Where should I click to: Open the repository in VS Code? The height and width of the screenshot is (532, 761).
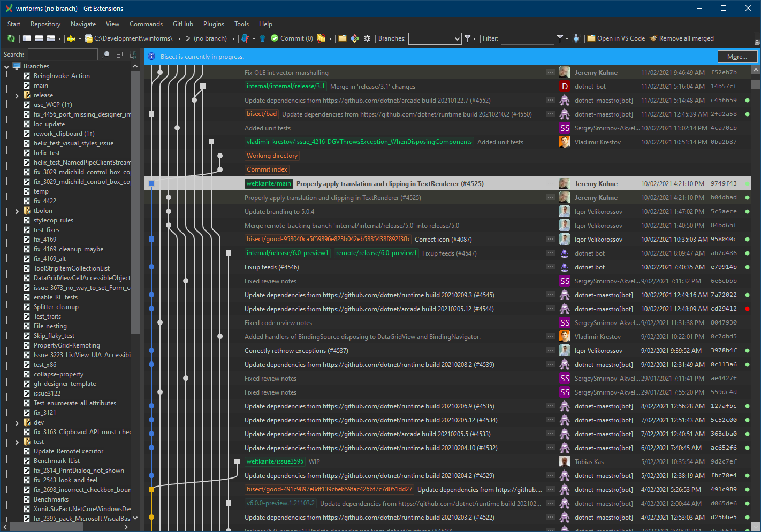point(615,38)
